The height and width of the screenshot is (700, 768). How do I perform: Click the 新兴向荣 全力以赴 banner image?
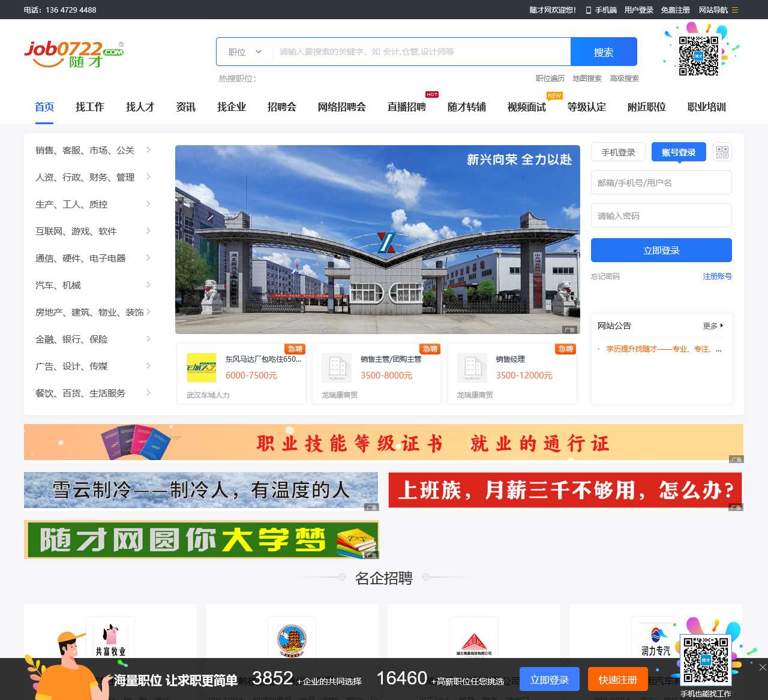coord(377,239)
